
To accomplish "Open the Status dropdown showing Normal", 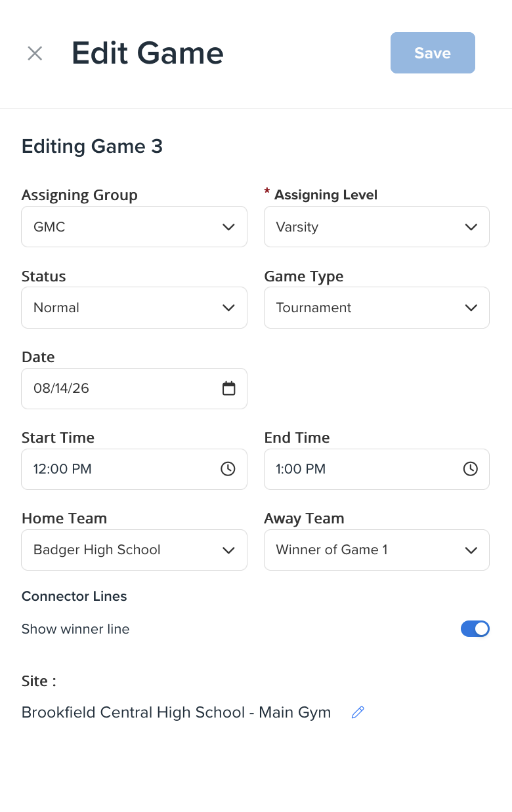I will point(135,308).
